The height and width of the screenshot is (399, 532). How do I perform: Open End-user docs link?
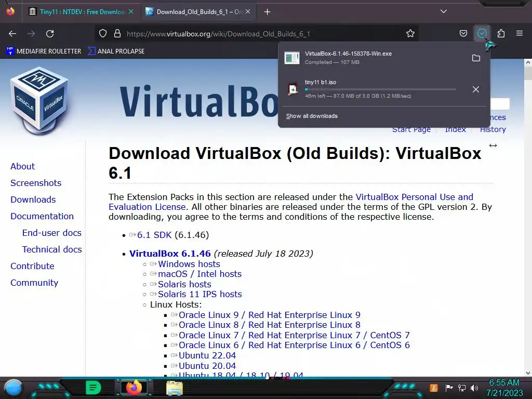tap(52, 233)
